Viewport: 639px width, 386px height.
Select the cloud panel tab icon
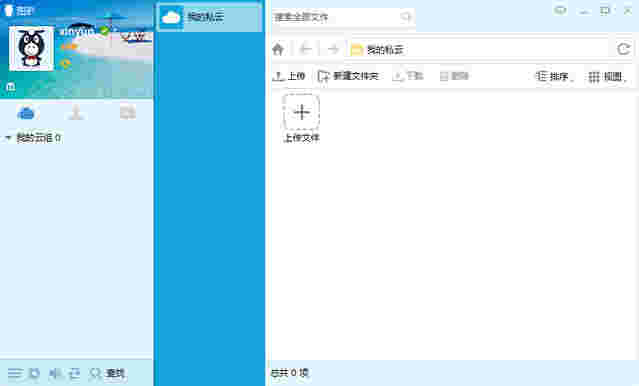click(26, 112)
